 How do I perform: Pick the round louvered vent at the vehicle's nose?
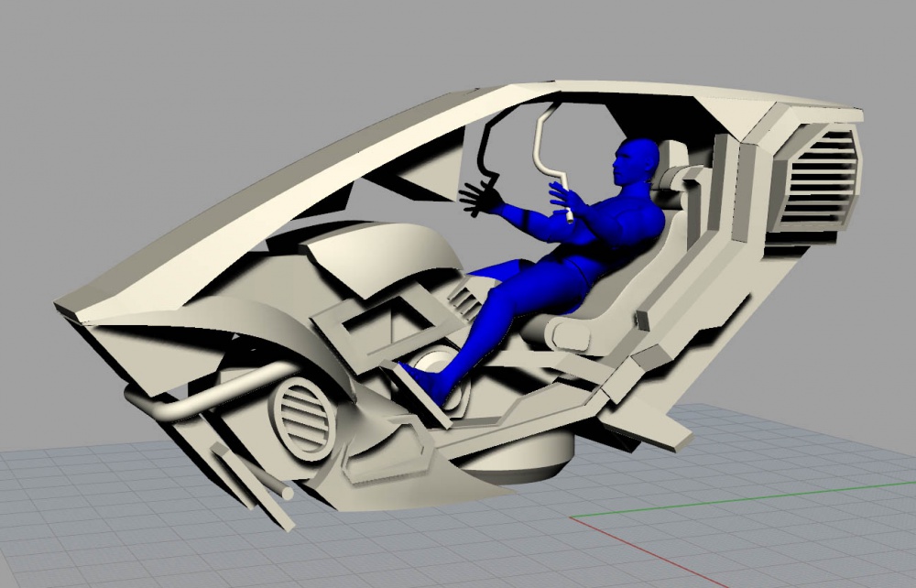[x=304, y=418]
